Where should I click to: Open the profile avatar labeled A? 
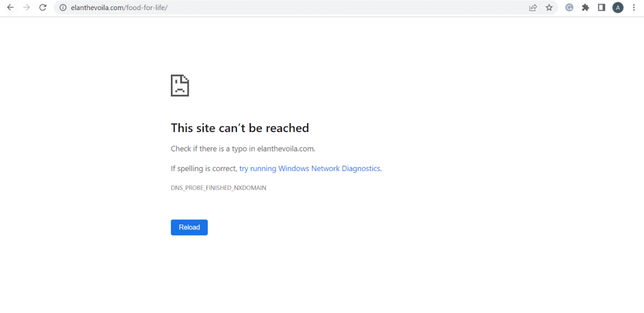(x=618, y=8)
